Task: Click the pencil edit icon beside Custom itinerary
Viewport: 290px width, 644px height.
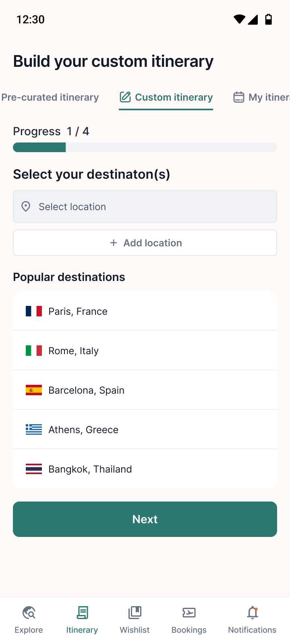Action: pos(125,97)
